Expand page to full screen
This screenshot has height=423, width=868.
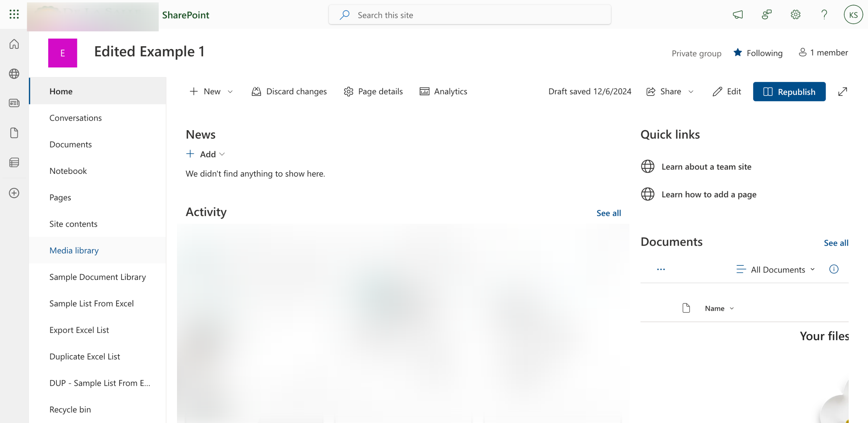(x=843, y=92)
